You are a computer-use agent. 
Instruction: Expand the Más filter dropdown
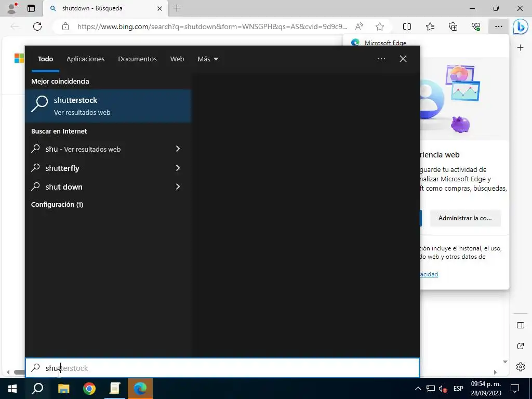(208, 59)
